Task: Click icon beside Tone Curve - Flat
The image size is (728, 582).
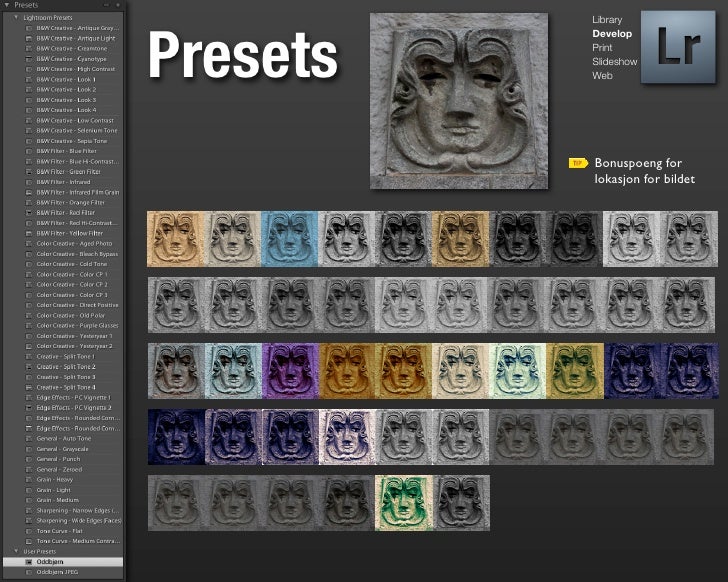Action: pyautogui.click(x=29, y=531)
